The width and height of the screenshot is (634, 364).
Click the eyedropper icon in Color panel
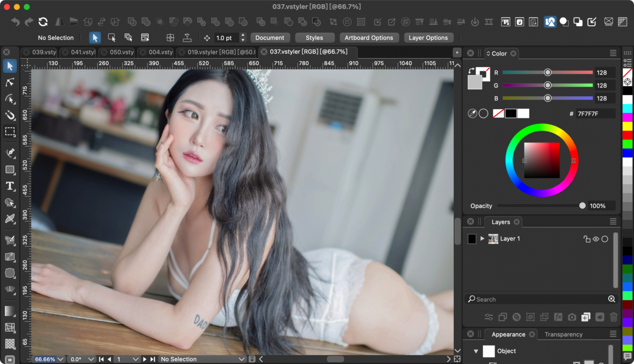tap(473, 114)
